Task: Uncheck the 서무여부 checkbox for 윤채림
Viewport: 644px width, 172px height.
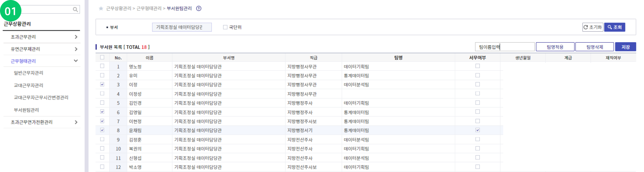Action: 477,130
